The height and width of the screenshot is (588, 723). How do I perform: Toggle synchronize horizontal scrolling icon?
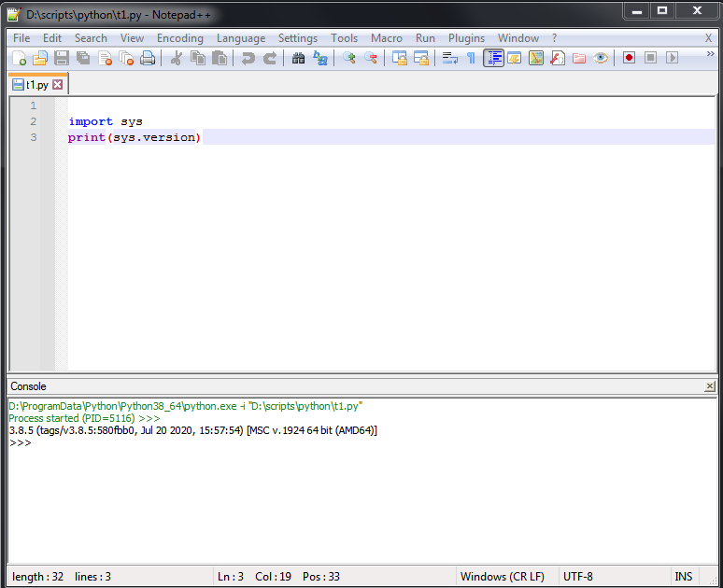click(421, 58)
